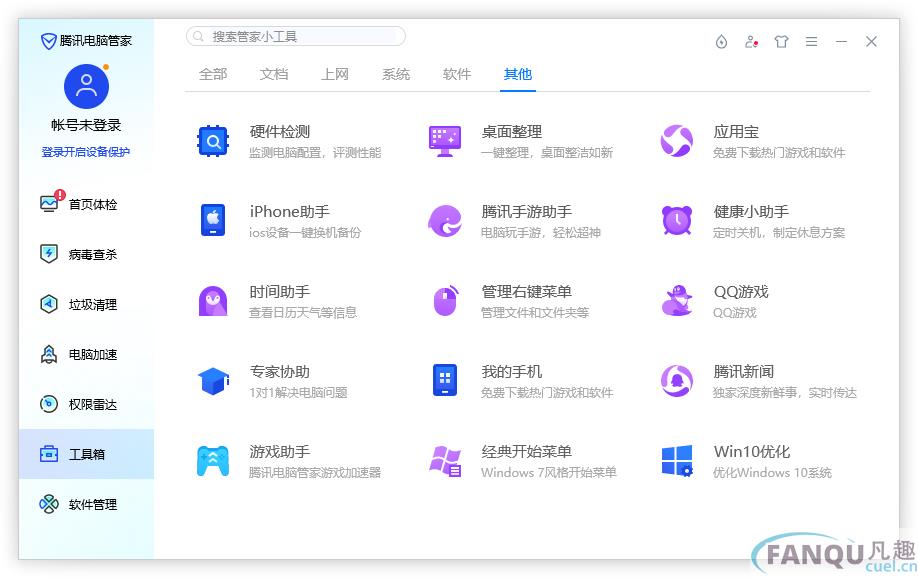The width and height of the screenshot is (918, 578).
Task: Click the iPhone助手 icon
Action: point(213,221)
